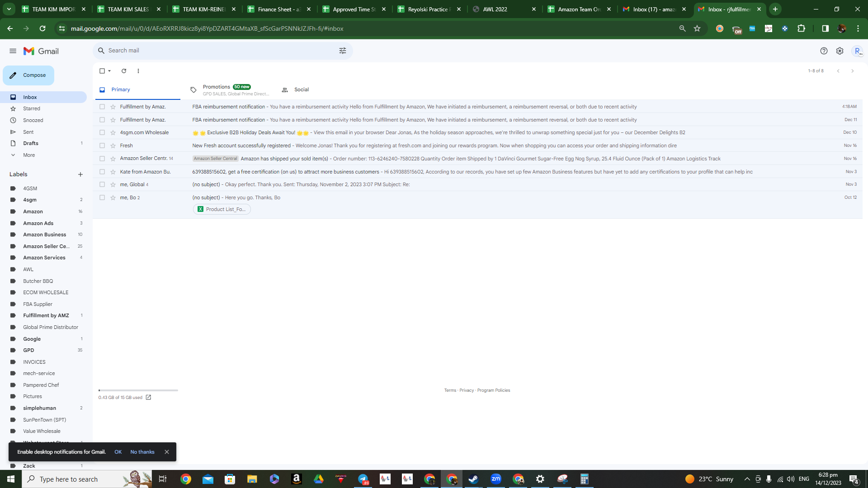Screen dimensions: 868x488
Task: Switch to the Primary inbox tab
Action: [x=138, y=90]
